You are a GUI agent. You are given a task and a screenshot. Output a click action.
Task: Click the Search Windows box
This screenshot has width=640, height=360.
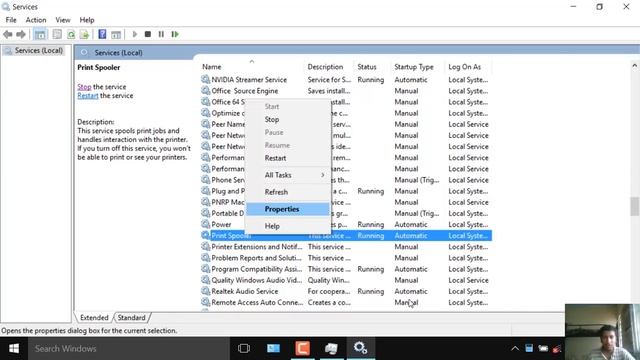tap(129, 349)
